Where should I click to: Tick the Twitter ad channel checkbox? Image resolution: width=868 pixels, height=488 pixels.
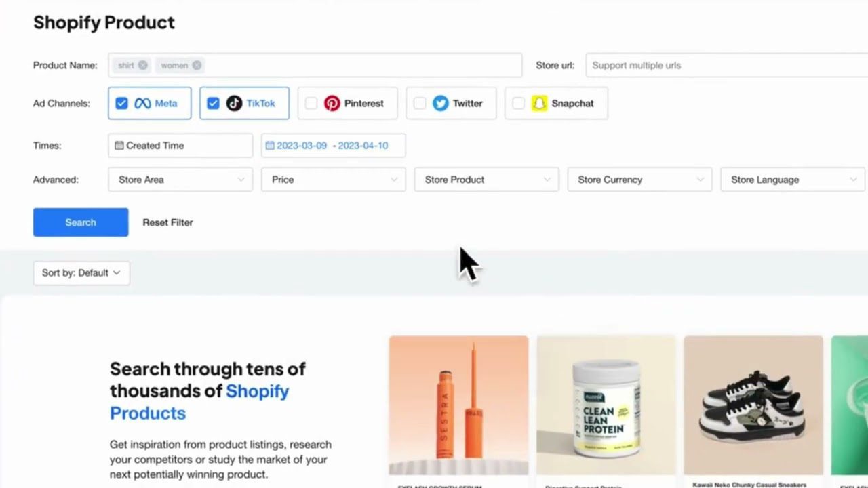[x=420, y=104]
